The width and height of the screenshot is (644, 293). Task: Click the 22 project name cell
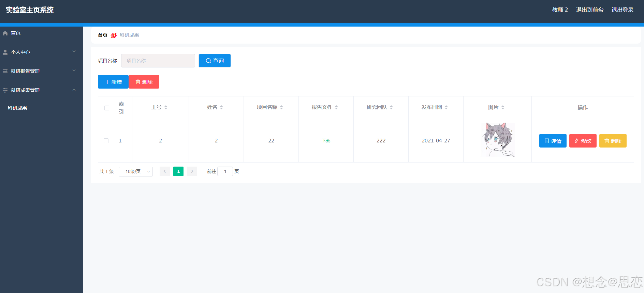271,141
